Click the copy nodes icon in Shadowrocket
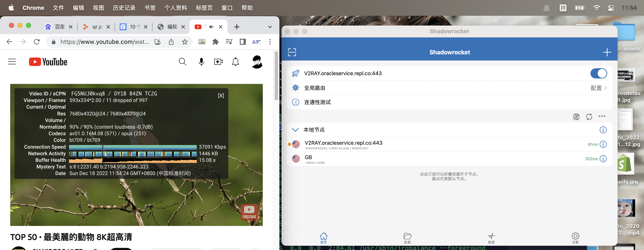The height and width of the screenshot is (250, 644). 576,117
